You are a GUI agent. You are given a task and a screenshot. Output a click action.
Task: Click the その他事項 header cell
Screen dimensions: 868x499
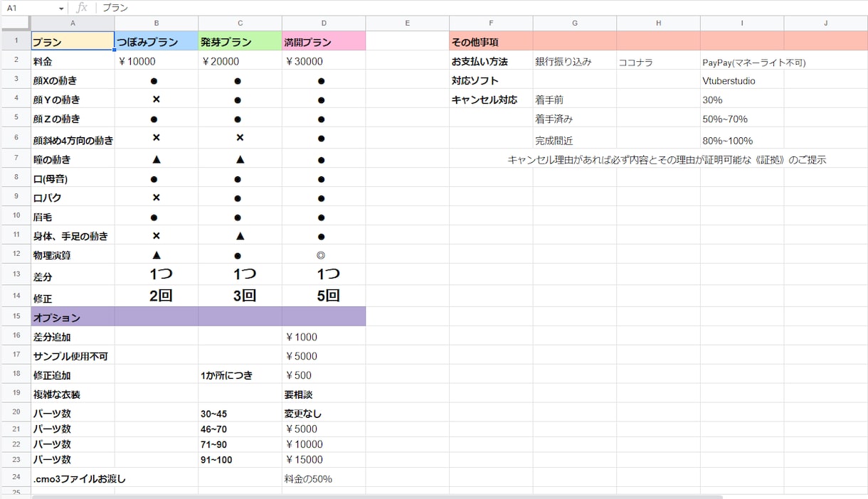tap(491, 41)
